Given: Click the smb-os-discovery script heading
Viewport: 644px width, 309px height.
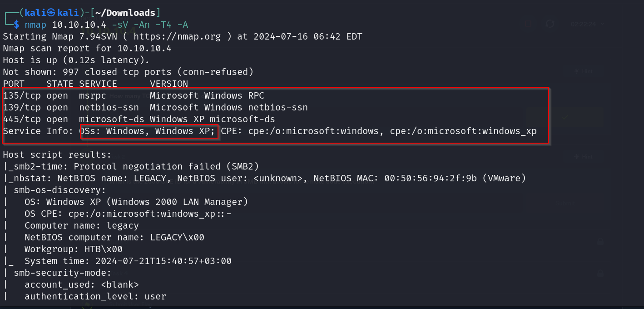Looking at the screenshot, I should [60, 190].
